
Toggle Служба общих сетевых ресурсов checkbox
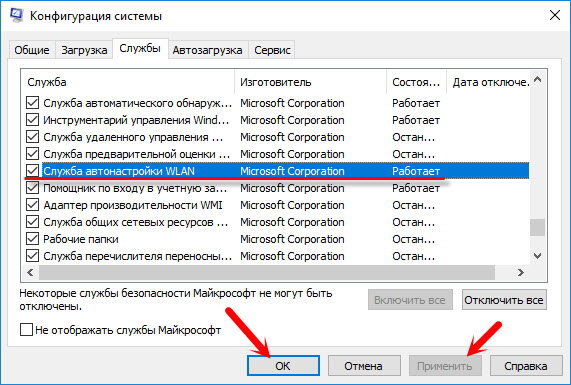(x=32, y=222)
